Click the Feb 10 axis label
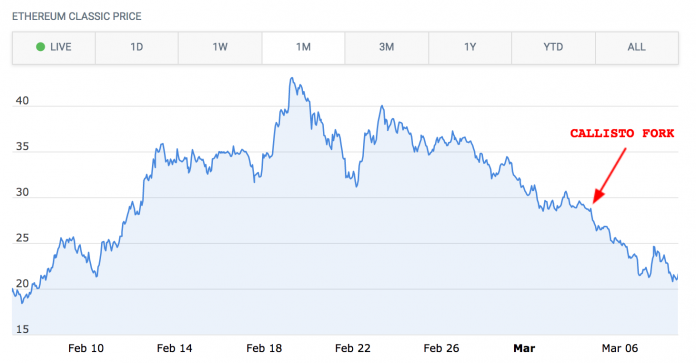 pyautogui.click(x=86, y=348)
